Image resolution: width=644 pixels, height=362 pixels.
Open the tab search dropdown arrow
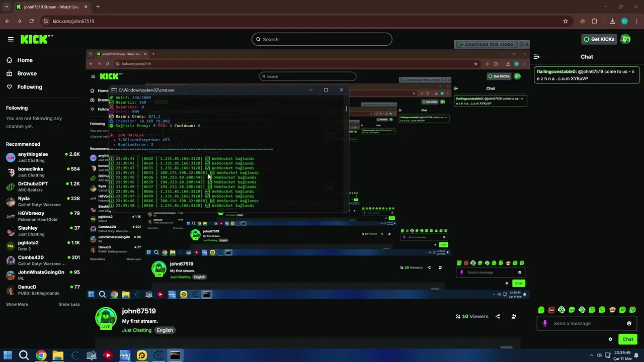point(7,7)
